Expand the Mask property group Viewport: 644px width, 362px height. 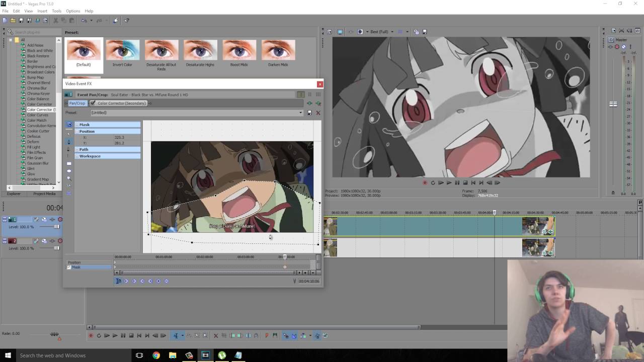click(x=77, y=125)
